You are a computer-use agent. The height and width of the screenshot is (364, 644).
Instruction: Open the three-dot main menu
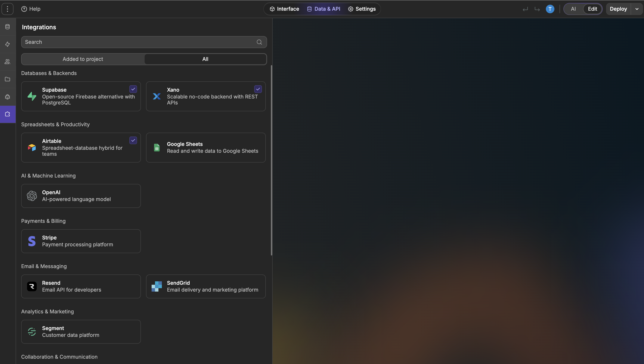[x=7, y=9]
